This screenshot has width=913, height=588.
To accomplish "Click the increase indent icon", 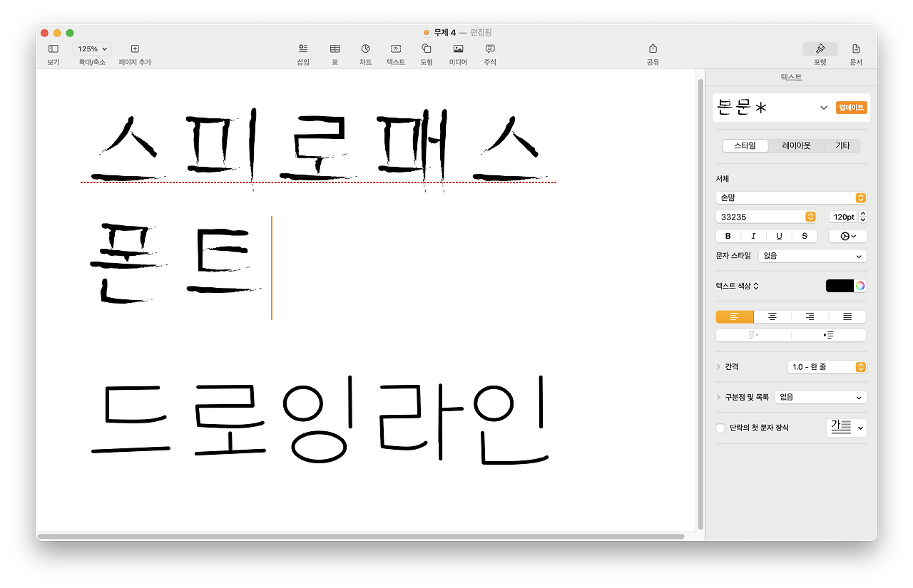I will [829, 335].
